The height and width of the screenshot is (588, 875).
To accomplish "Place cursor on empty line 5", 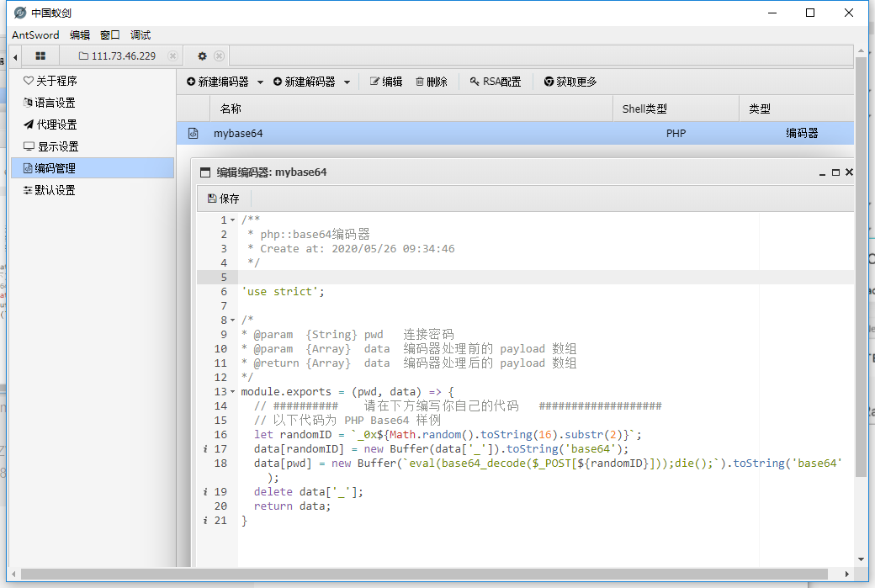I will [546, 277].
